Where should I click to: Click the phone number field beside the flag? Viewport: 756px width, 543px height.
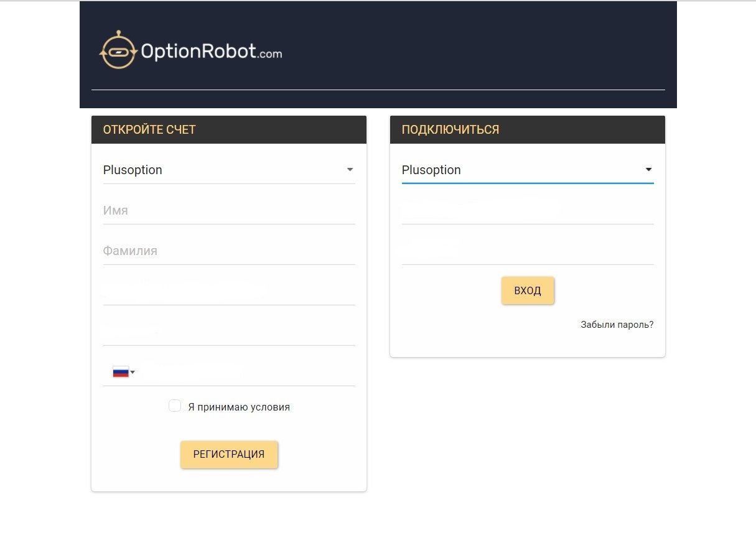(x=248, y=373)
